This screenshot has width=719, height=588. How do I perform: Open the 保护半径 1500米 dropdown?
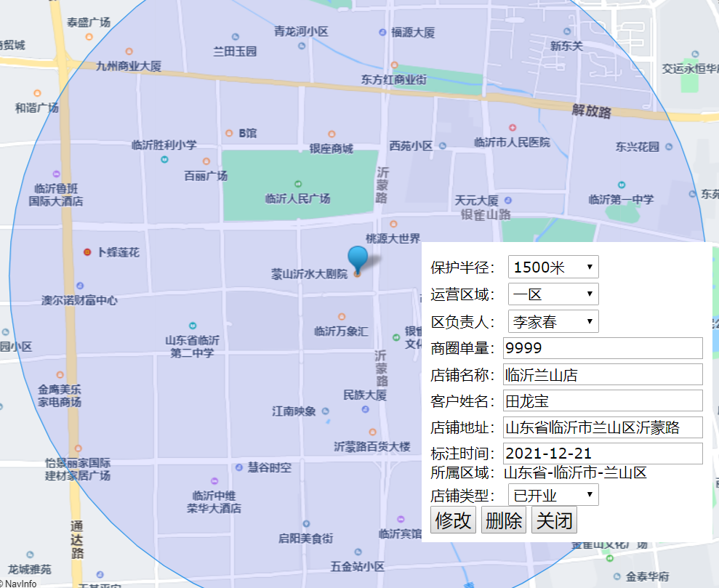[x=553, y=267]
